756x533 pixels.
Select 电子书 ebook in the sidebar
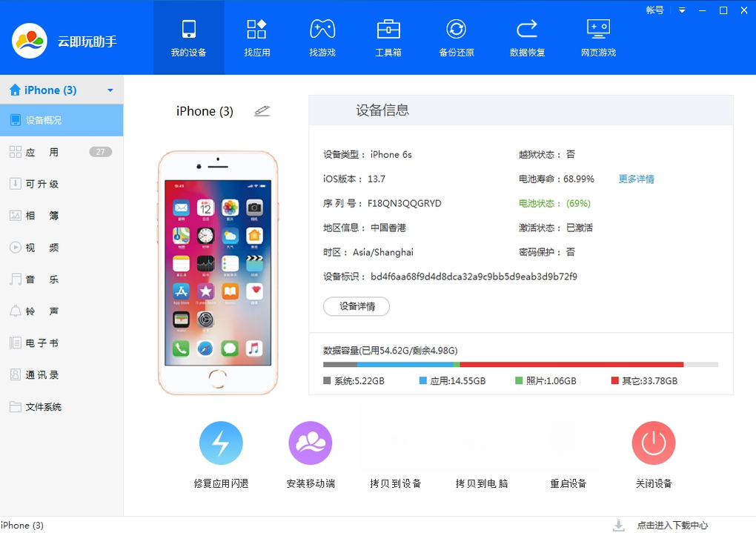click(62, 343)
